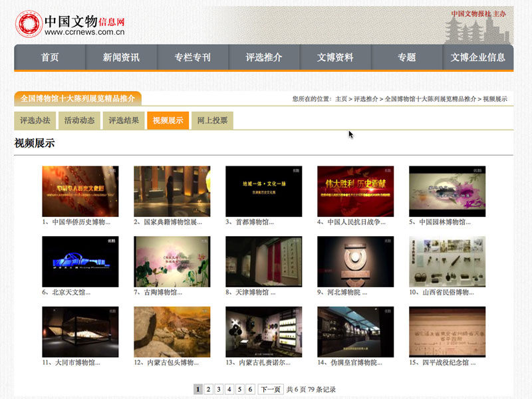532x399 pixels.
Task: Open video thumbnail for 古陶博物馆
Action: point(172,261)
